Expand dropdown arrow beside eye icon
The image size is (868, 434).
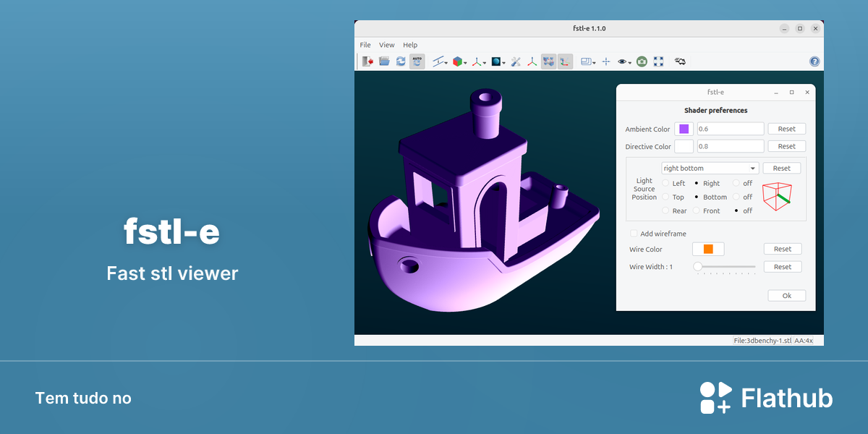[x=630, y=63]
